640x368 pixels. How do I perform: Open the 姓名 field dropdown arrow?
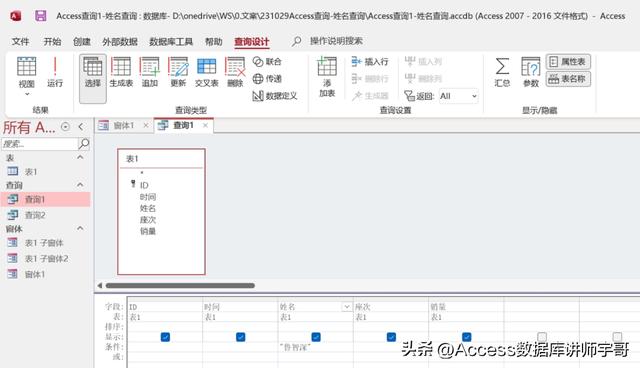click(347, 307)
